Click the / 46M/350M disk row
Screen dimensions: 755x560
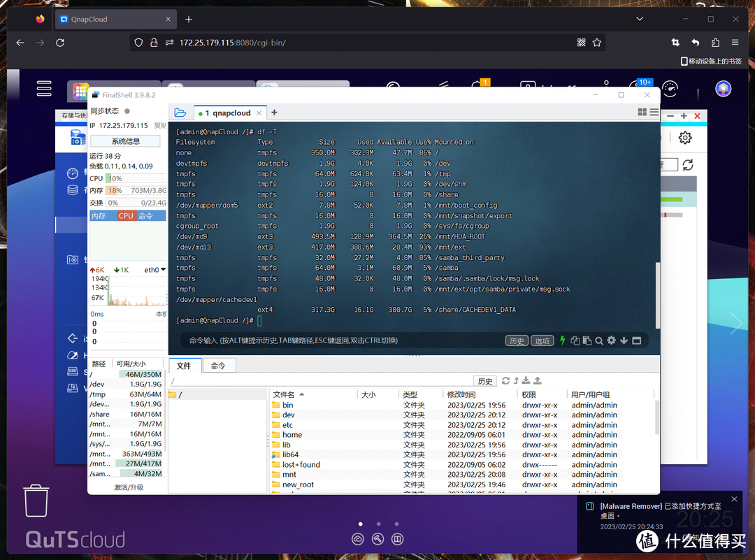click(x=126, y=374)
